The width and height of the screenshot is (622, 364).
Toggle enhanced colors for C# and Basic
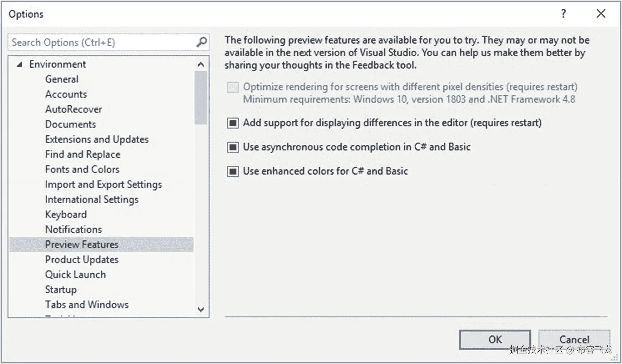coord(233,172)
